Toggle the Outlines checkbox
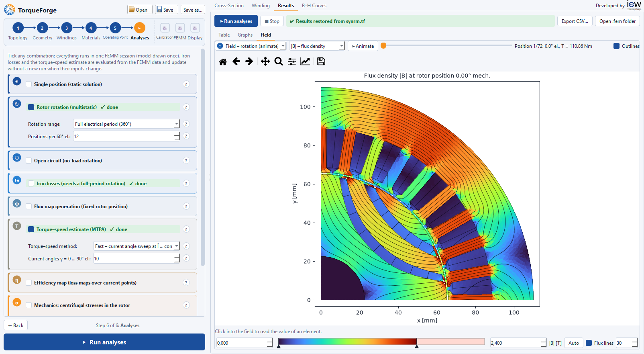 616,46
